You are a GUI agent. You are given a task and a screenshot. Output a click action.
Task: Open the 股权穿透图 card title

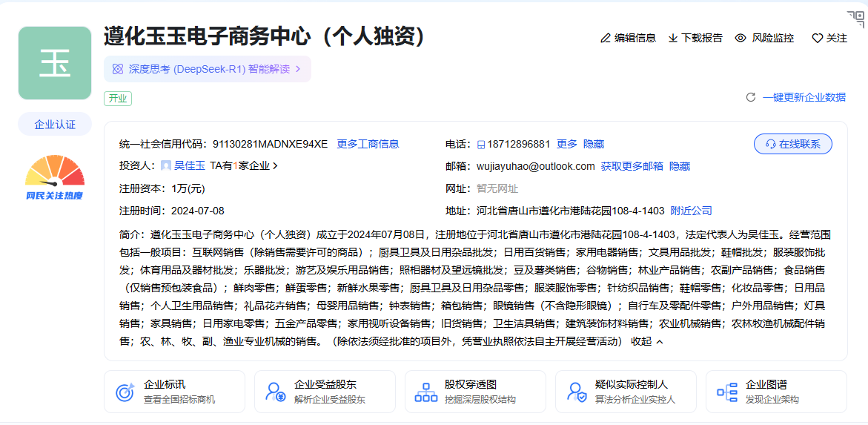coord(471,384)
